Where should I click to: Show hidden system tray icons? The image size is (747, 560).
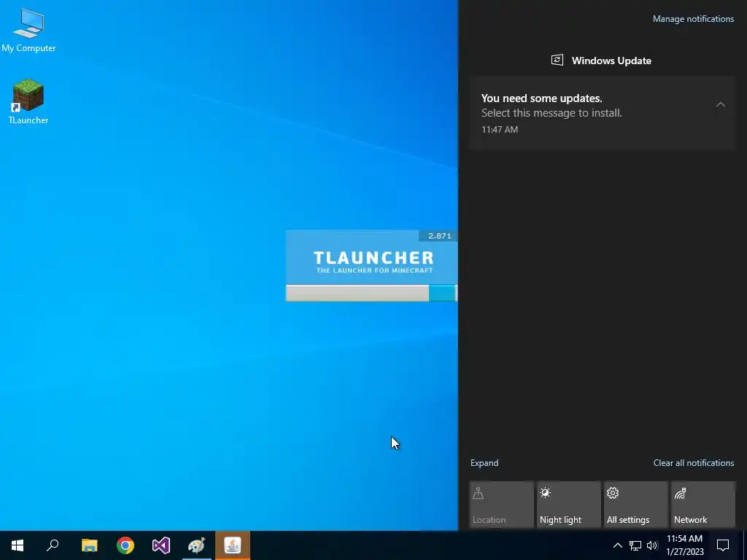617,545
